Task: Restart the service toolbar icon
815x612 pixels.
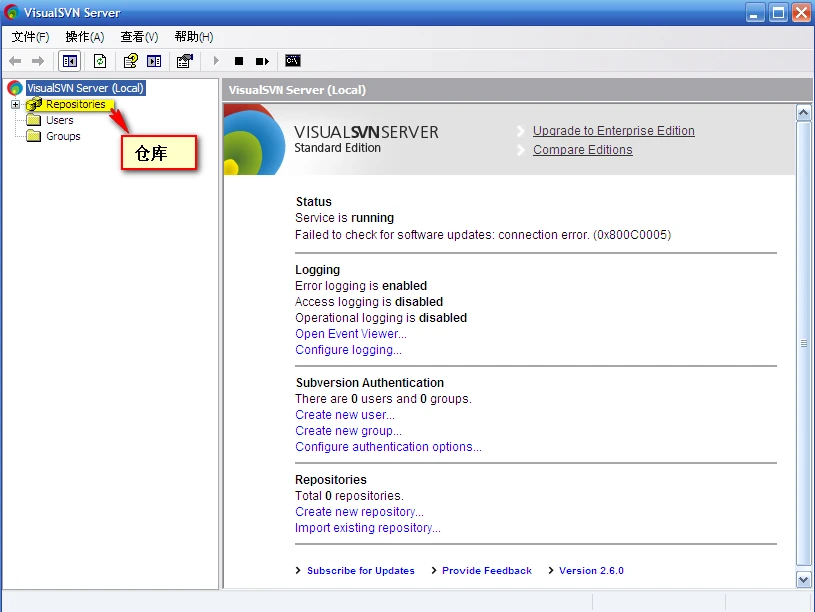Action: [x=262, y=61]
